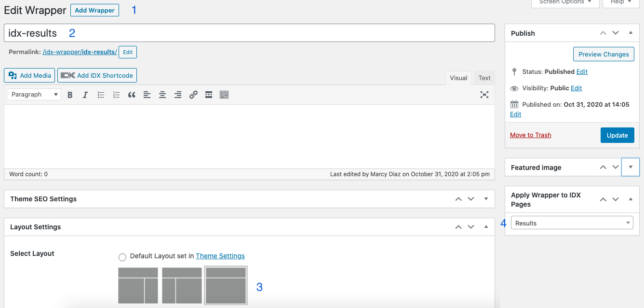
Task: Edit the Public visibility setting
Action: point(577,88)
